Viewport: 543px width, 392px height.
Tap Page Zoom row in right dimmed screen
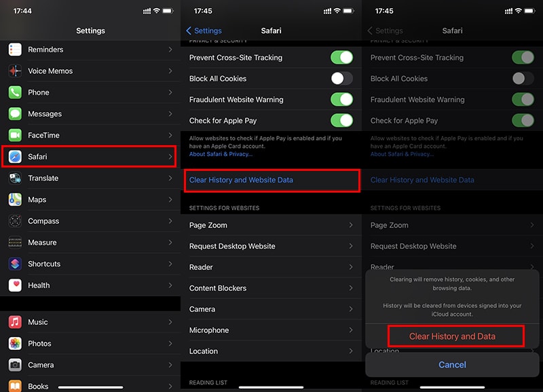[452, 225]
